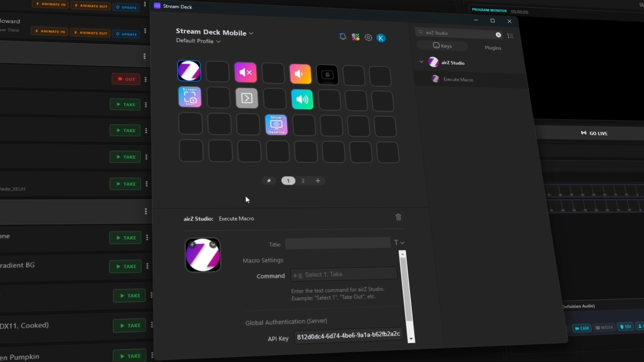Click the property inspector scroll up arrow
The image size is (644, 362).
(402, 254)
